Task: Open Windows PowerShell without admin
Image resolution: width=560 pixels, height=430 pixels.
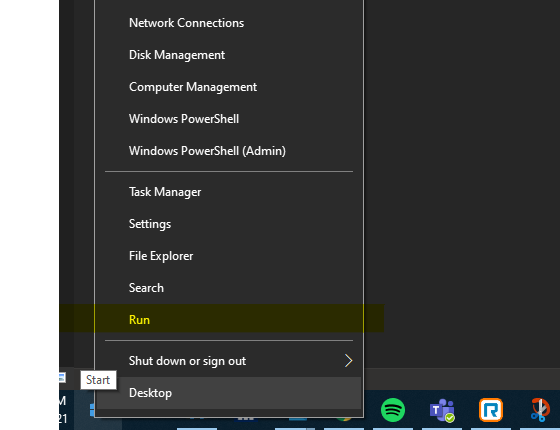Action: [x=229, y=119]
